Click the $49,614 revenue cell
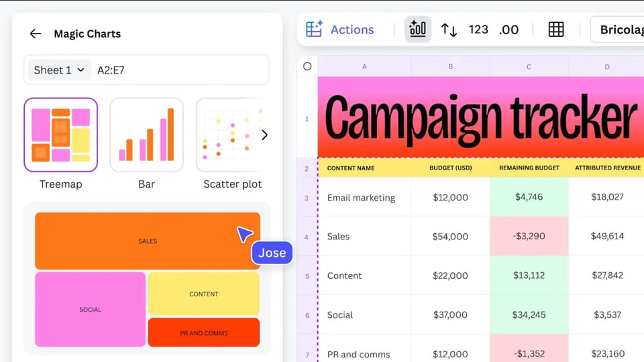 tap(607, 236)
